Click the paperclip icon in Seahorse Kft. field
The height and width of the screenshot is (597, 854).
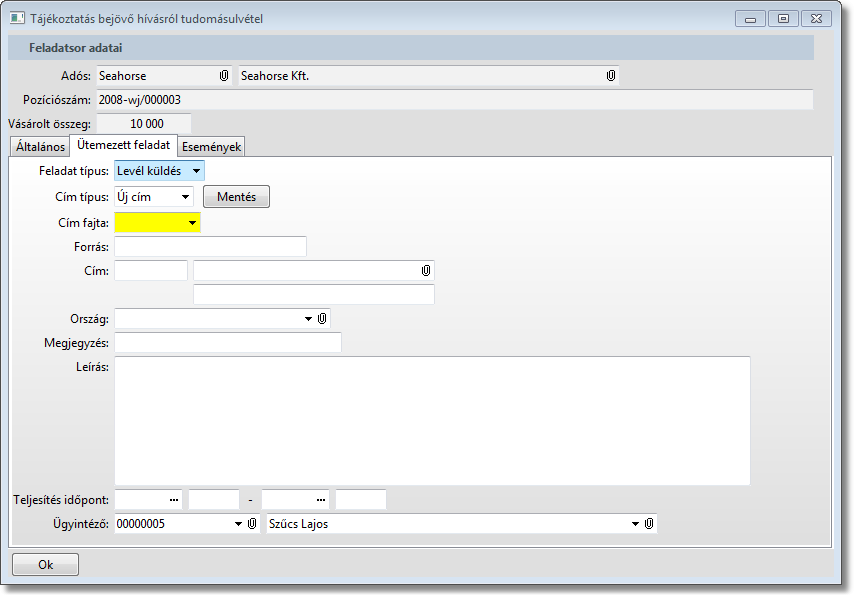[611, 76]
